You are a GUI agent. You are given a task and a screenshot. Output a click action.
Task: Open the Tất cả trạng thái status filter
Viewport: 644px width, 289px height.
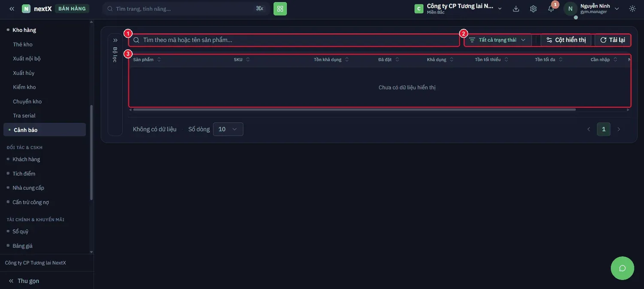[498, 40]
